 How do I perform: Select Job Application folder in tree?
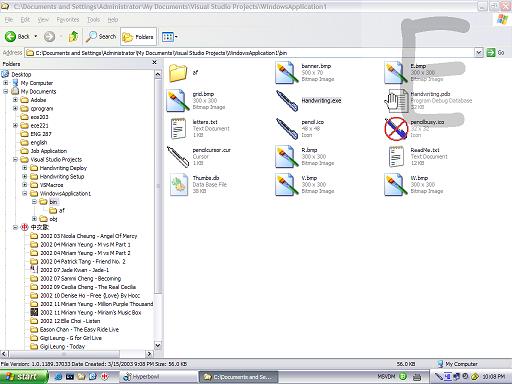(49, 151)
